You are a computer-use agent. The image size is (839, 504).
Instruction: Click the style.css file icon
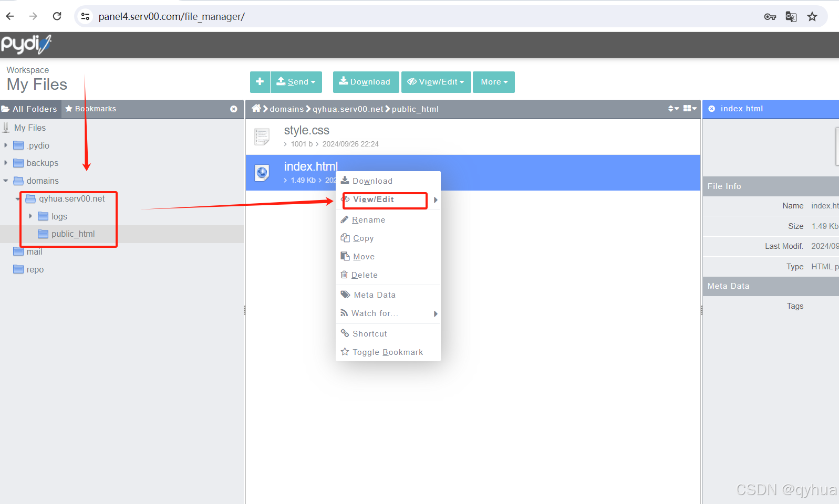click(x=262, y=136)
